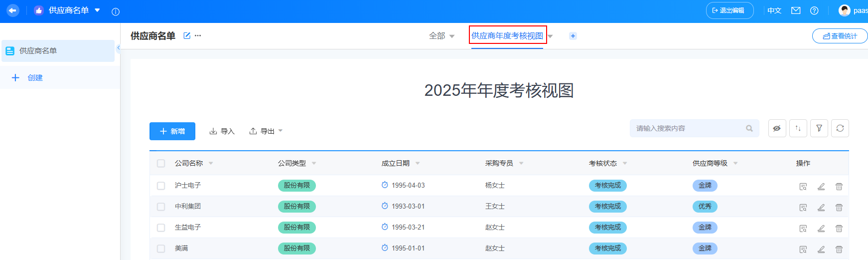View details of 生益电子 row
Viewport: 868px width, 260px height.
point(803,229)
